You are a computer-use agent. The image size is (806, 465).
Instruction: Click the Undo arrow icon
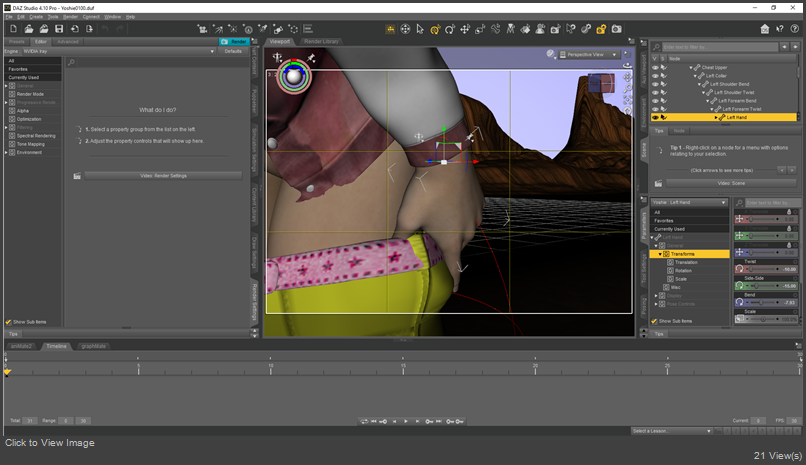click(105, 29)
